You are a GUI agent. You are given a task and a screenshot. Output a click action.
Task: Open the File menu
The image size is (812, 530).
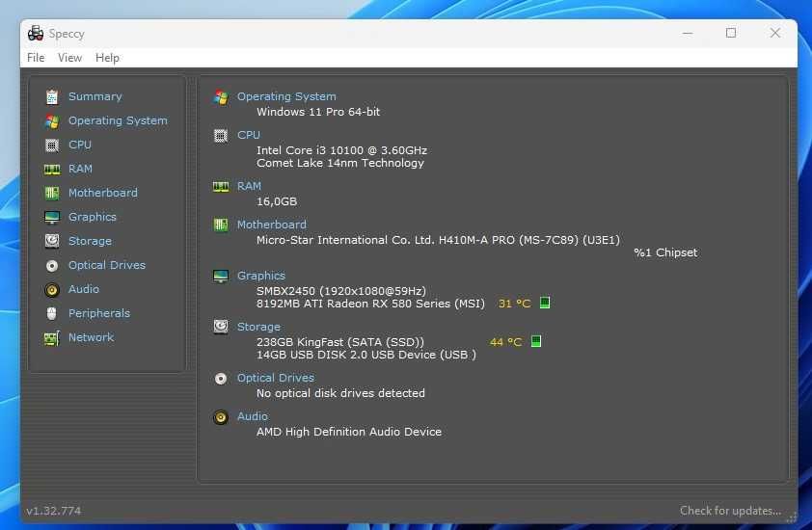click(x=36, y=58)
